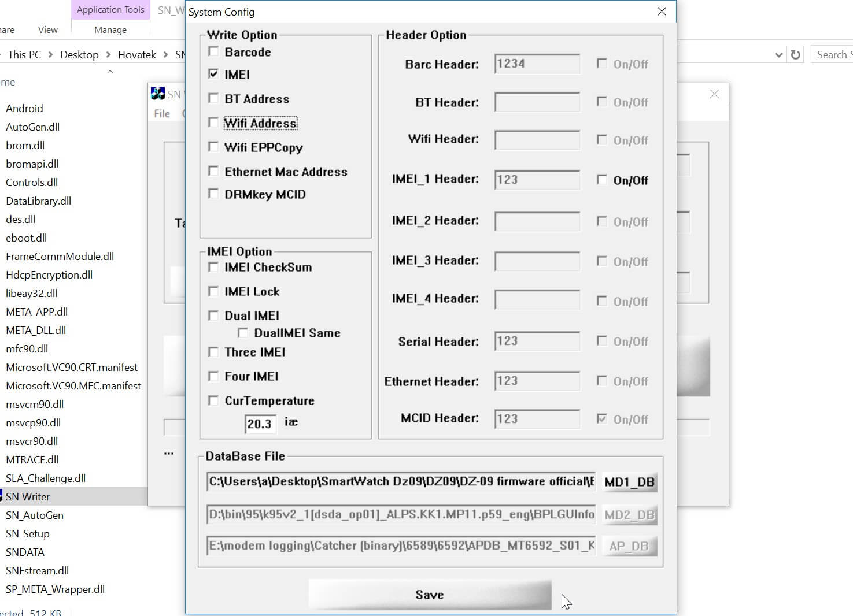Open the File menu in SN Writer
This screenshot has width=853, height=616.
(161, 113)
